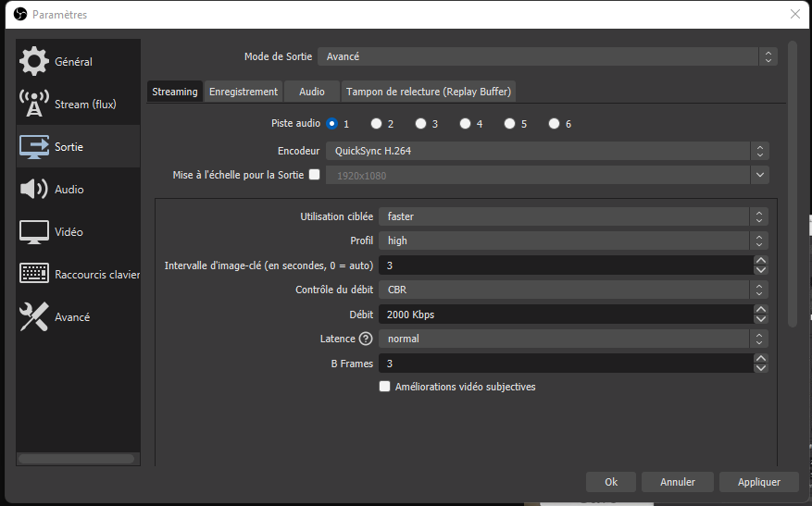Image resolution: width=812 pixels, height=506 pixels.
Task: Click the Latence help question mark icon
Action: click(x=365, y=339)
